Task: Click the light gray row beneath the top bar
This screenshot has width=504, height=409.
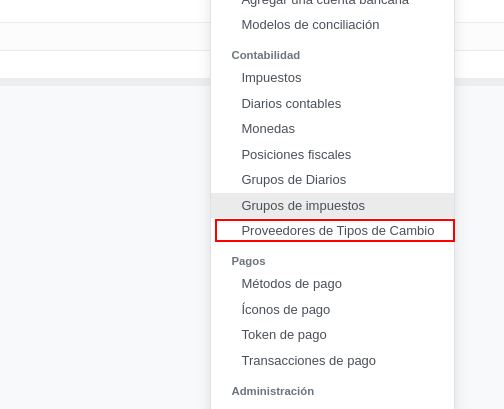Action: (x=105, y=37)
